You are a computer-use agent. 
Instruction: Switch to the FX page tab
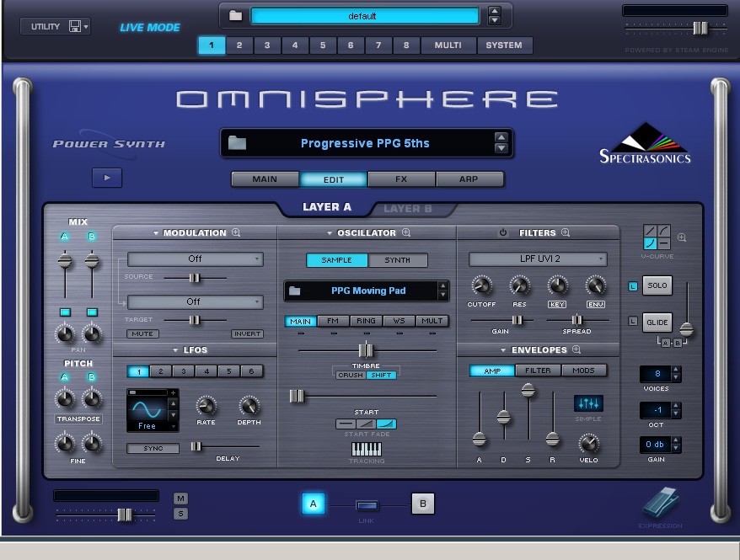pos(401,179)
